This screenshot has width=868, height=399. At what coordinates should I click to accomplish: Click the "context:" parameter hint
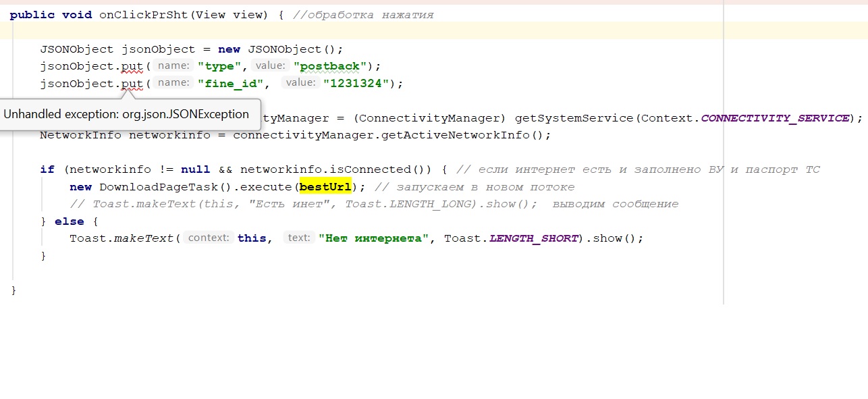pos(209,238)
